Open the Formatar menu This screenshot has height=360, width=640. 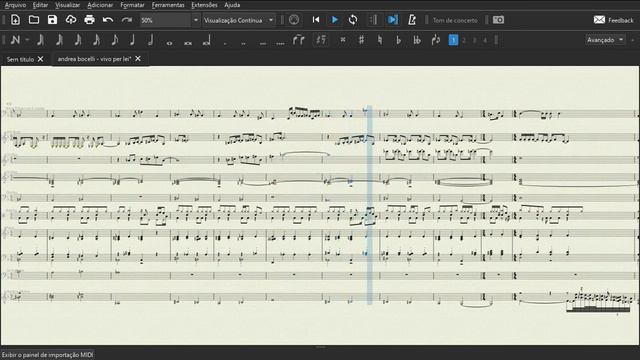point(132,5)
